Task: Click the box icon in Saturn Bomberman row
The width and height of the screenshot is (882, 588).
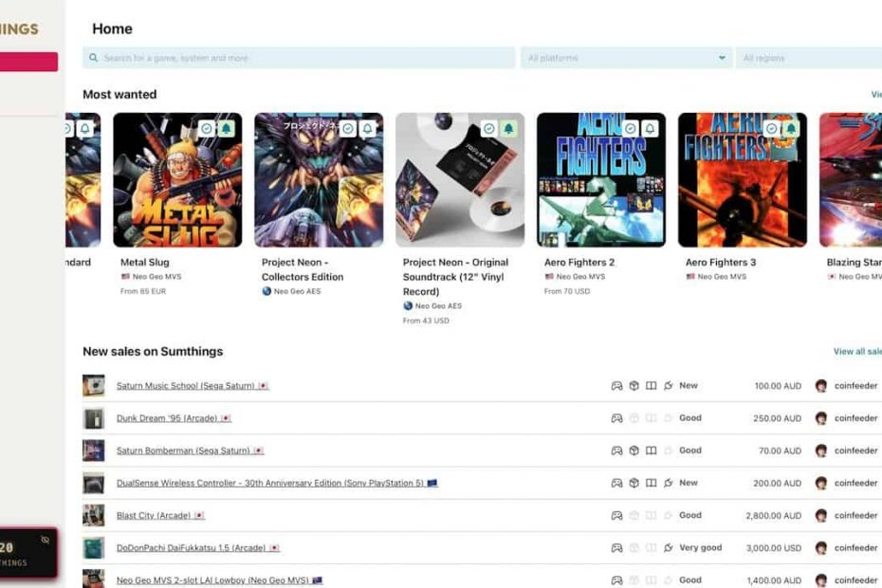Action: tap(634, 450)
